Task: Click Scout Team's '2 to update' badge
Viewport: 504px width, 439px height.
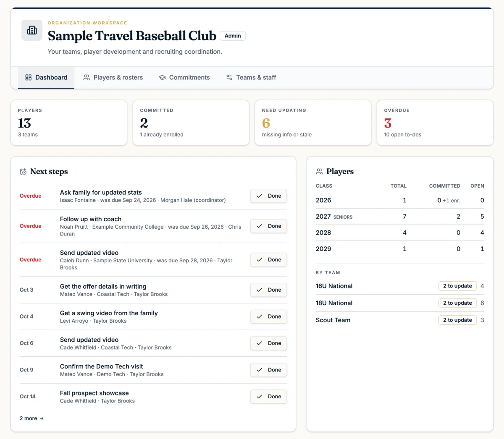Action: (x=457, y=320)
